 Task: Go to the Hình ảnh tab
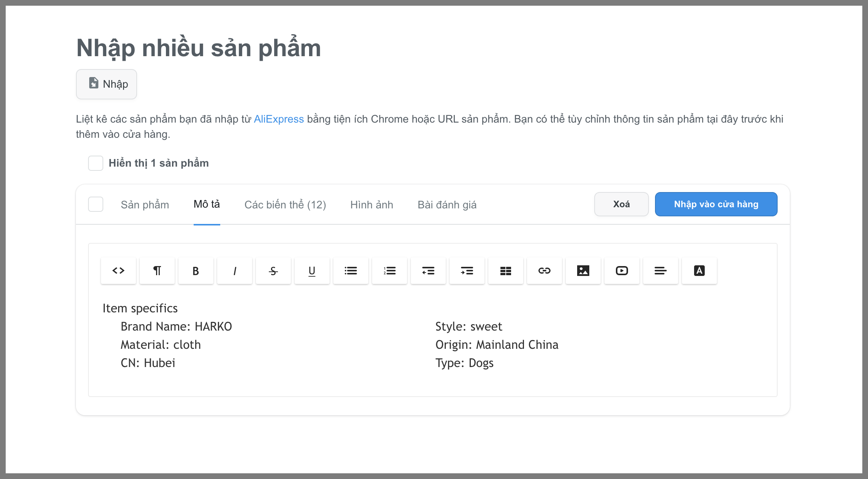372,205
